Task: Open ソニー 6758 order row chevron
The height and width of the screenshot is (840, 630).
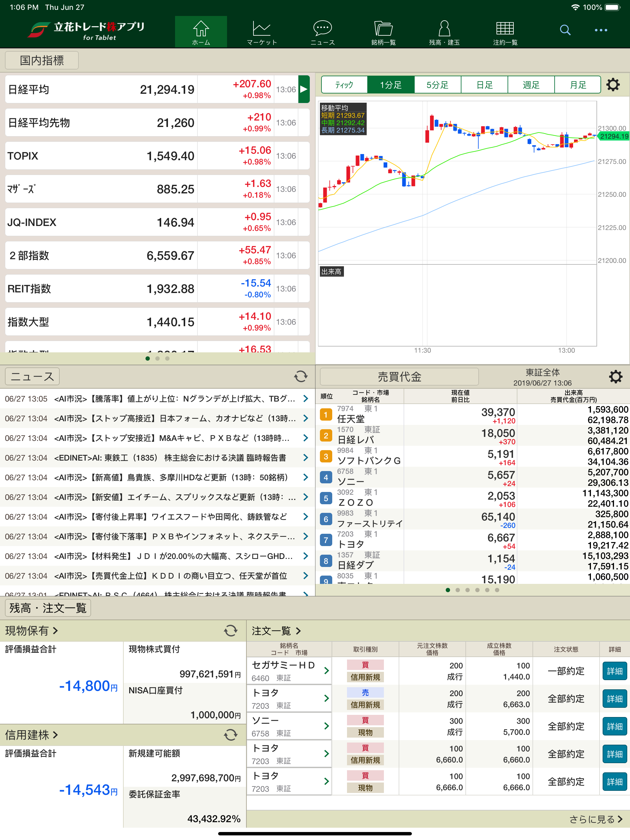Action: (x=326, y=726)
